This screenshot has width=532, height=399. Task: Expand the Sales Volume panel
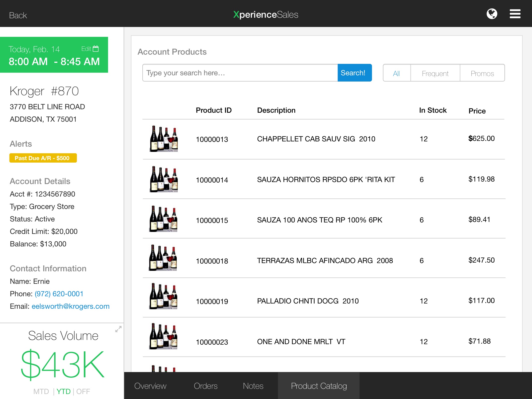click(x=118, y=329)
